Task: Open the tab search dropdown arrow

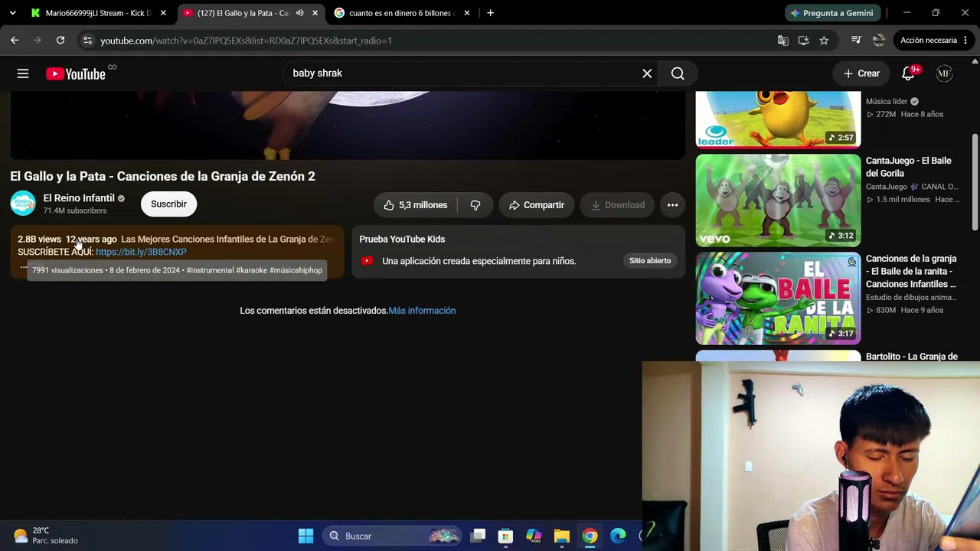Action: click(12, 13)
